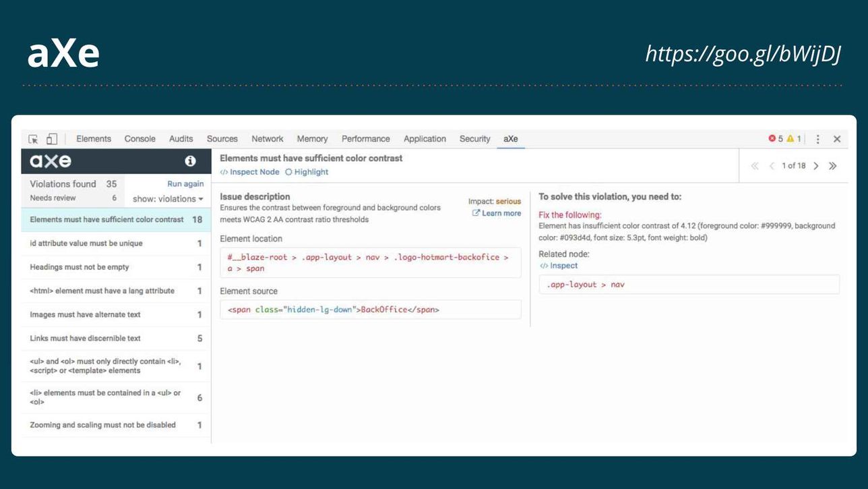Open the Audits tab

(181, 139)
